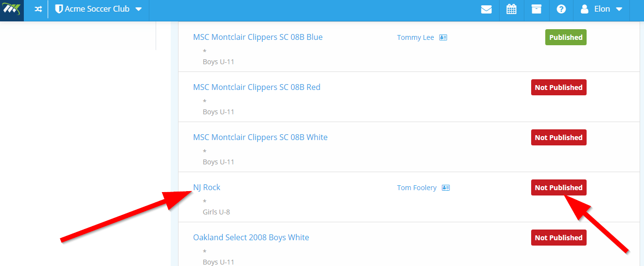Toggle Not Published for NJ Rock team
This screenshot has height=266, width=644.
(558, 188)
